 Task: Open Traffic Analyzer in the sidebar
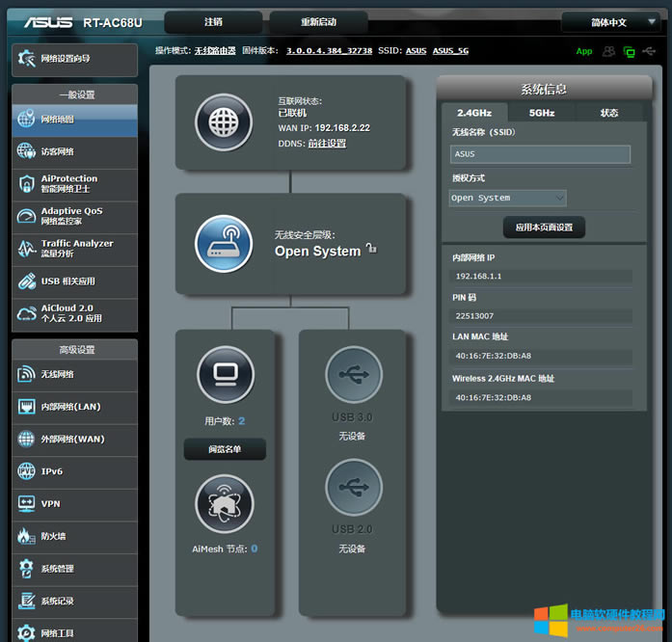point(74,249)
